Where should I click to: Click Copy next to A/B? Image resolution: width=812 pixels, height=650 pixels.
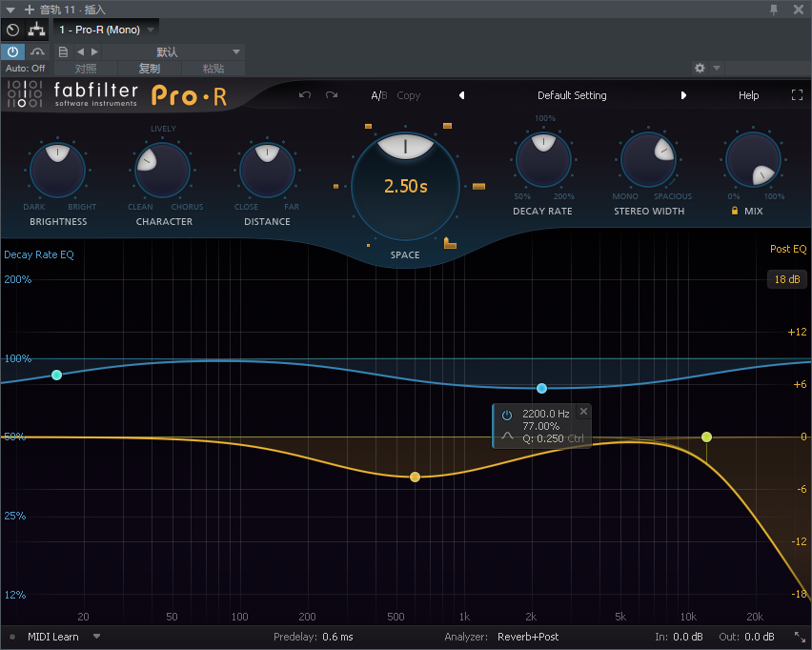[409, 95]
